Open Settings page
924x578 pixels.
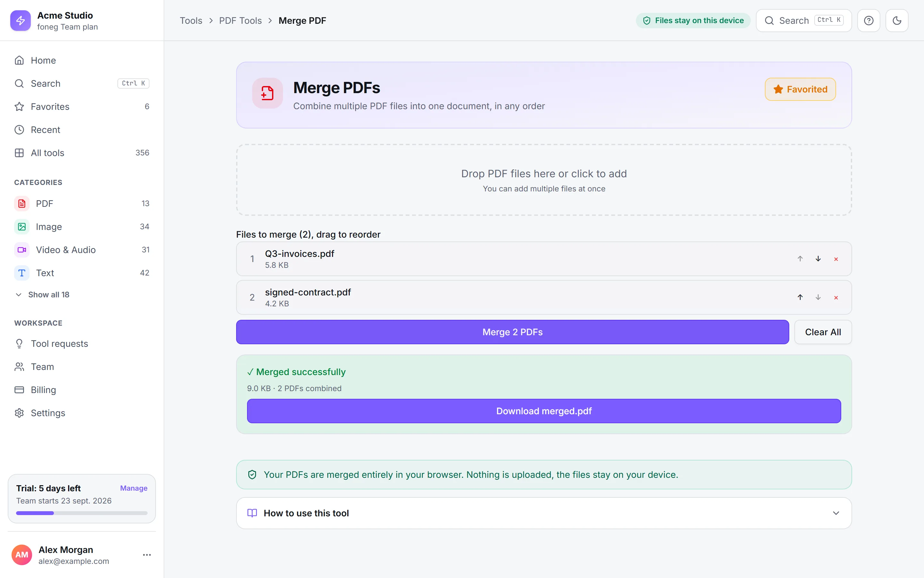click(82, 413)
